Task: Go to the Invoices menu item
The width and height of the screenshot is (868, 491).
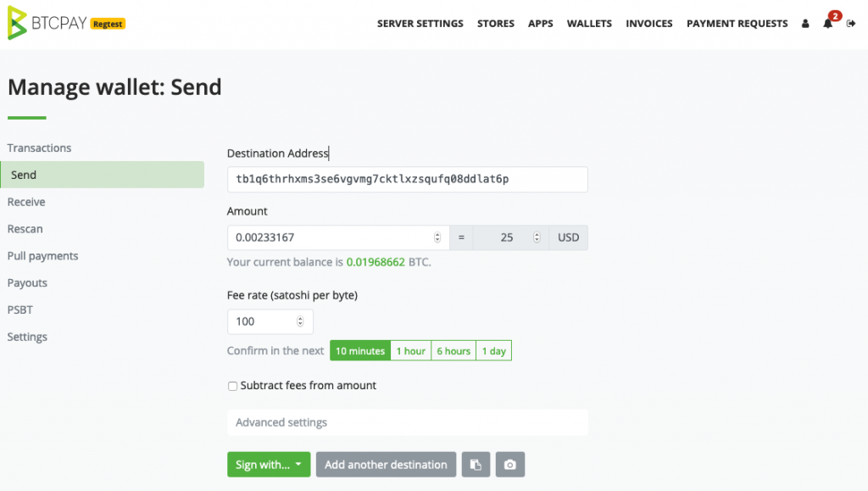Action: click(x=648, y=23)
